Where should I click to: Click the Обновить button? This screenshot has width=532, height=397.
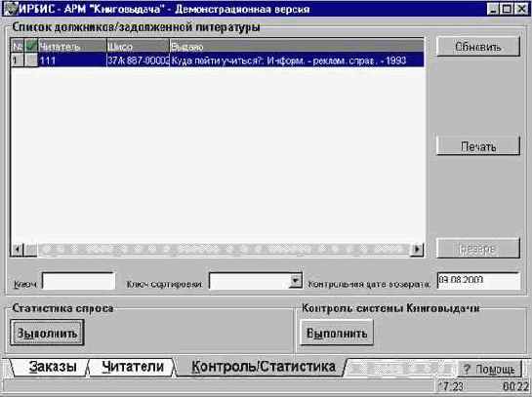(478, 47)
